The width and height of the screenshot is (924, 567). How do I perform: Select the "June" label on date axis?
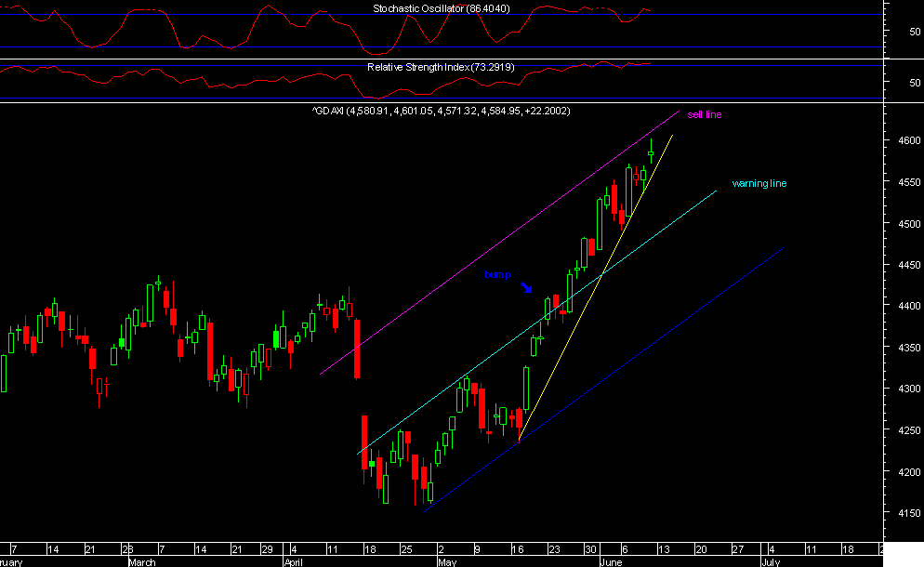tap(613, 561)
